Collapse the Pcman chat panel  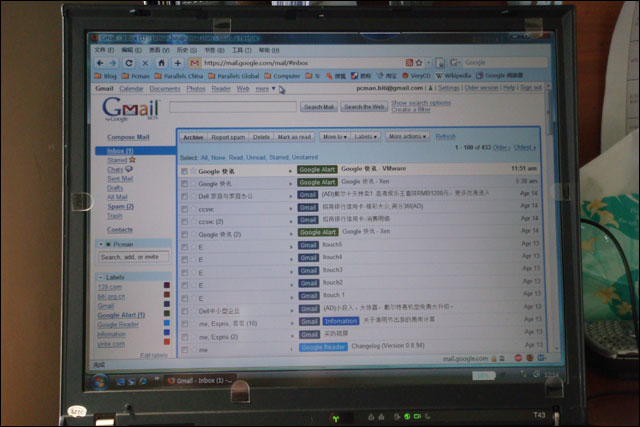click(x=101, y=244)
